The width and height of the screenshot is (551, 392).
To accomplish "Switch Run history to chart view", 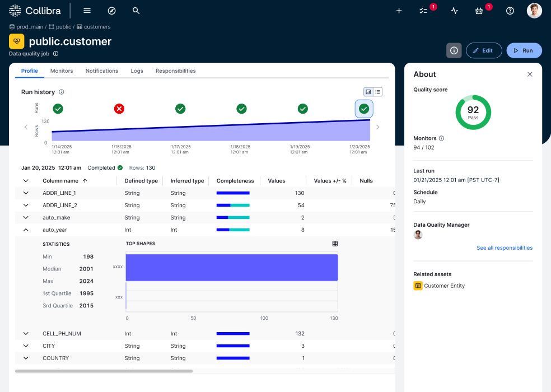I will coord(368,91).
